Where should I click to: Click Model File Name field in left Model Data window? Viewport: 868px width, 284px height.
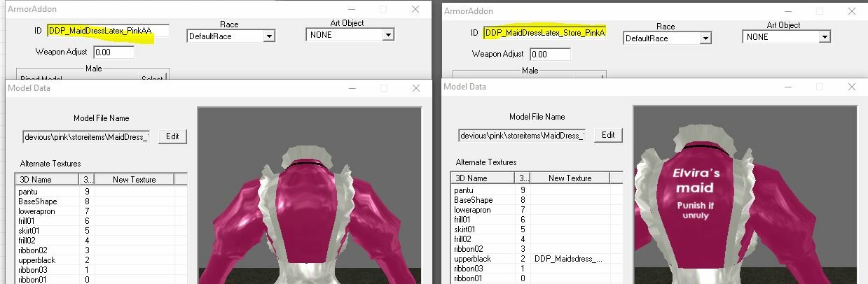(x=87, y=137)
